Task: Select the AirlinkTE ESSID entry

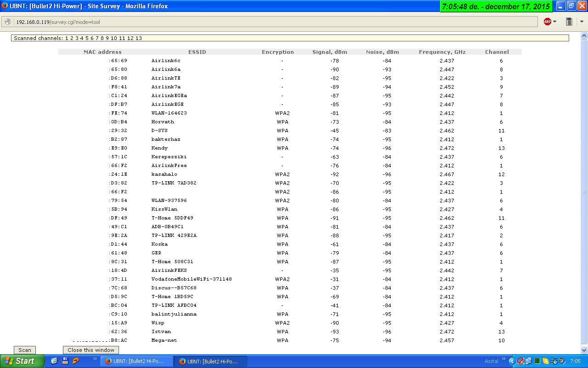Action: point(166,78)
